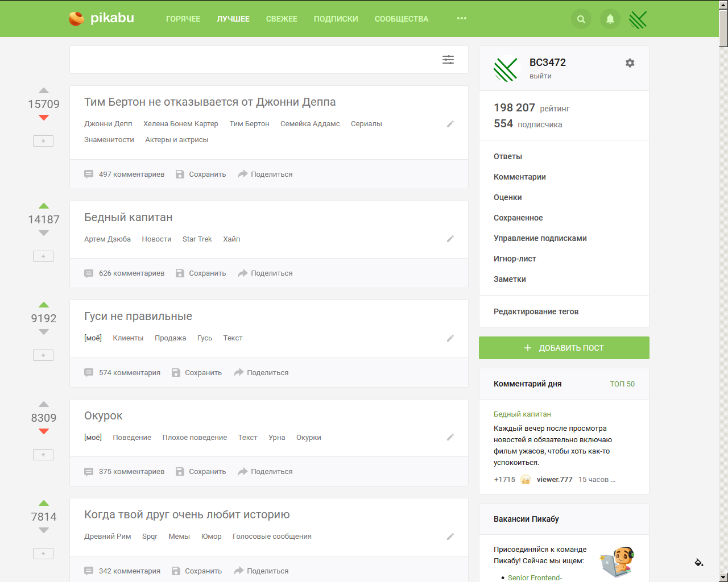This screenshot has width=728, height=582.
Task: Click the save icon on Окурок post
Action: click(x=180, y=472)
